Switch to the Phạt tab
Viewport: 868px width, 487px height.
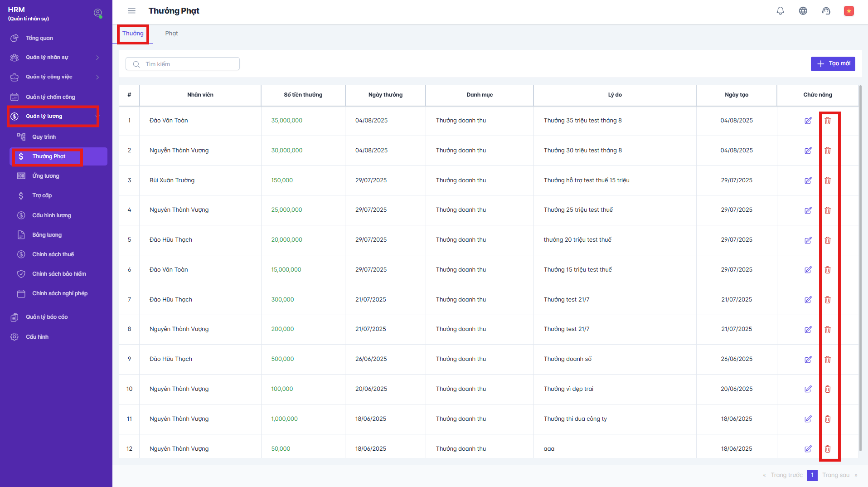click(171, 34)
